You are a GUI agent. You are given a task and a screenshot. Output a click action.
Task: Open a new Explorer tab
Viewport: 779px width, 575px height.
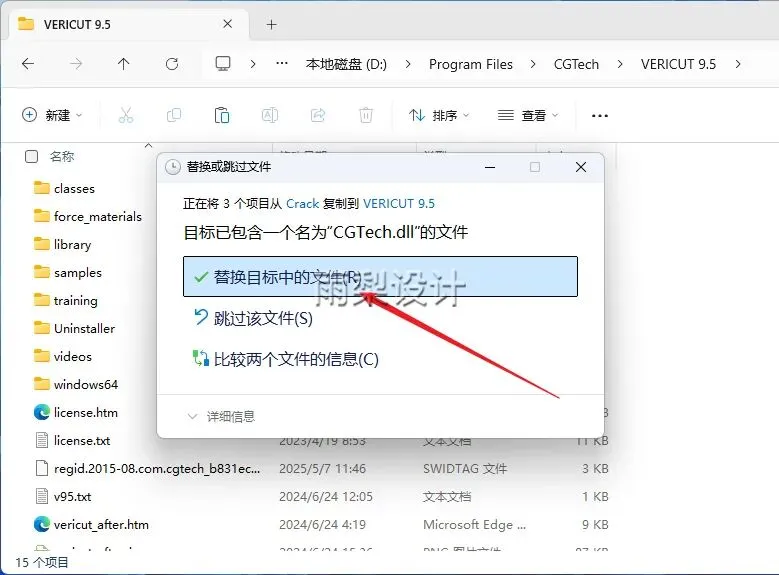271,24
